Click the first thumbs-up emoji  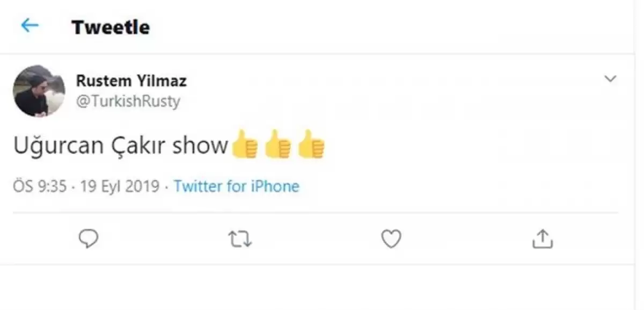coord(244,145)
